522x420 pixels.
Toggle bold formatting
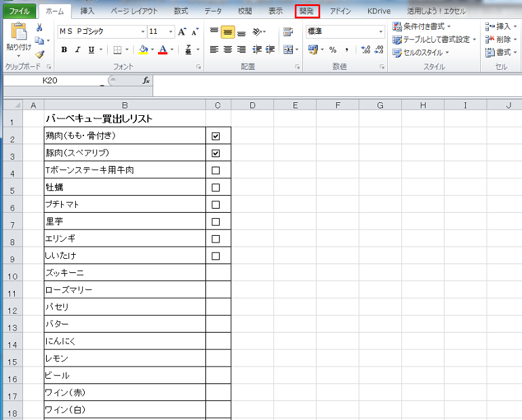[x=64, y=49]
